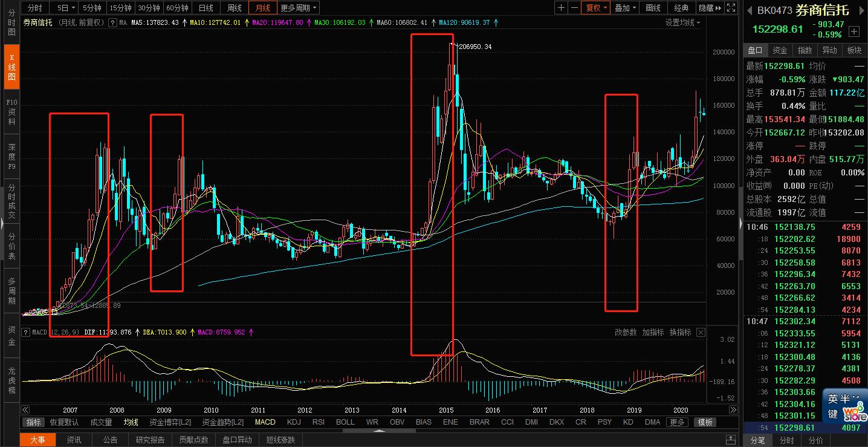Enter fullscreen using the expand icon
Screen dimensions: 868x447
click(x=731, y=8)
